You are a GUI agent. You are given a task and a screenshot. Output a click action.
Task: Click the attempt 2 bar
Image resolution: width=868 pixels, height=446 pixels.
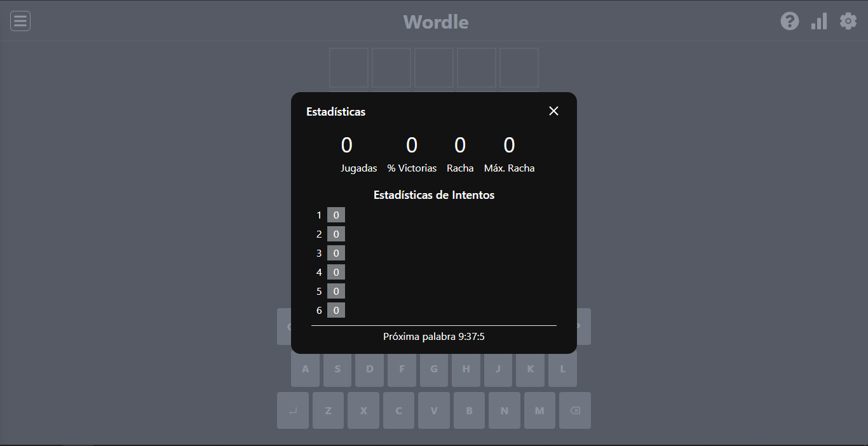[x=336, y=234]
